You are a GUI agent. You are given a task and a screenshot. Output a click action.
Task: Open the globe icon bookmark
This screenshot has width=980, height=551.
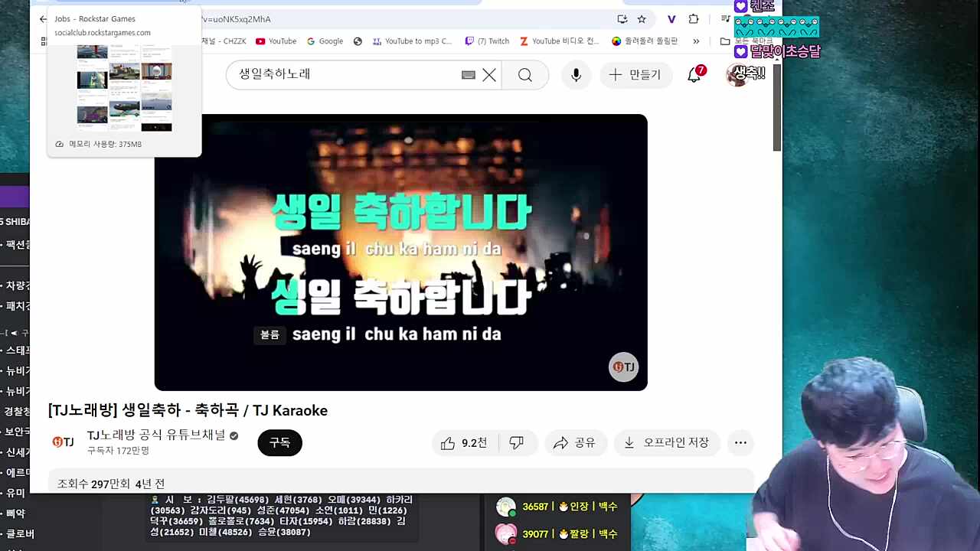[358, 41]
